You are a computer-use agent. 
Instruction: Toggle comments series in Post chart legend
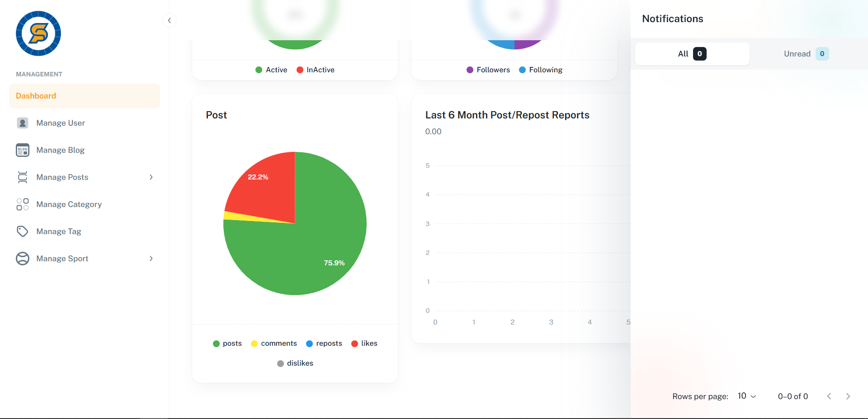click(x=274, y=344)
